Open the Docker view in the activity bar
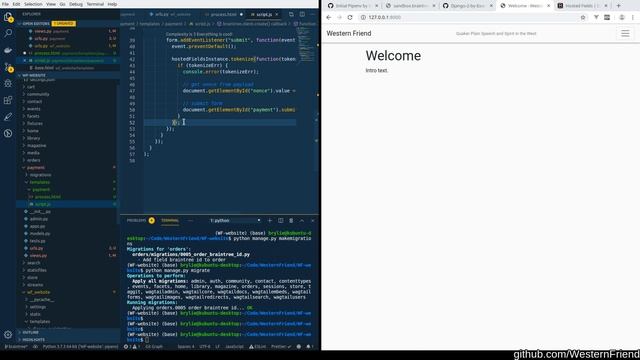This screenshot has width=640, height=360. point(8,50)
